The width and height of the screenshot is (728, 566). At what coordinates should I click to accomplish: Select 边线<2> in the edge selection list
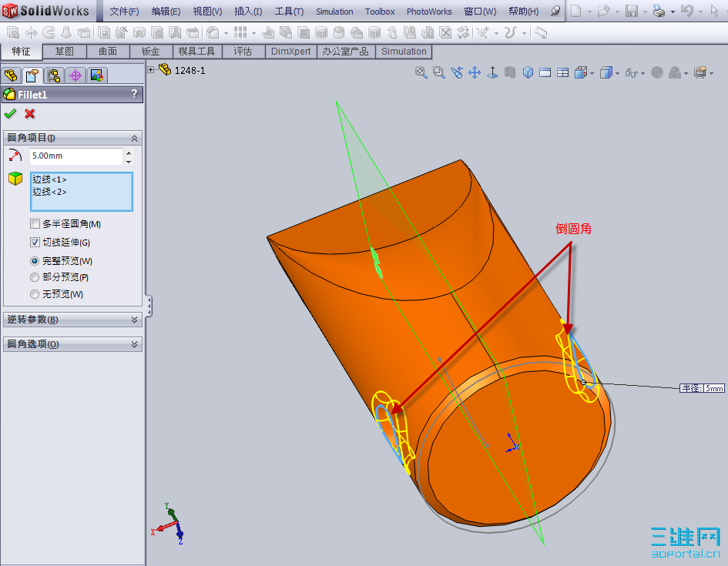coord(49,192)
